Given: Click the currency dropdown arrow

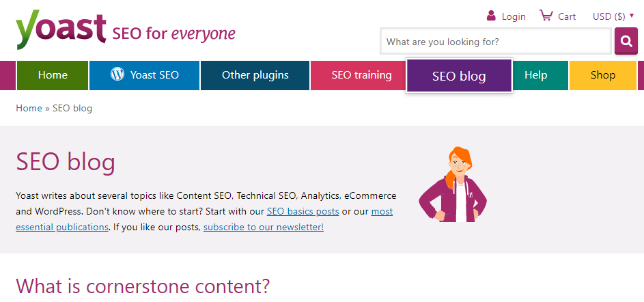Looking at the screenshot, I should (632, 16).
